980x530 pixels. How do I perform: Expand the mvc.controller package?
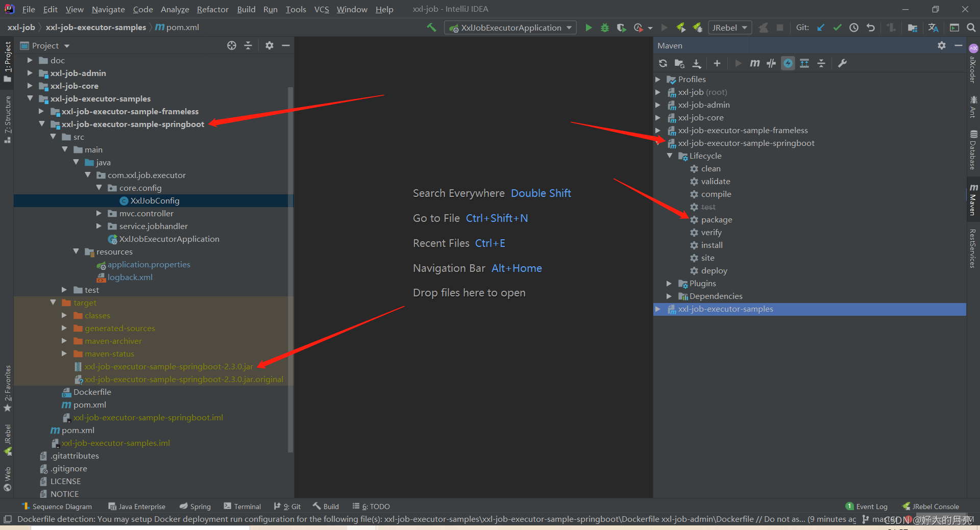[99, 213]
